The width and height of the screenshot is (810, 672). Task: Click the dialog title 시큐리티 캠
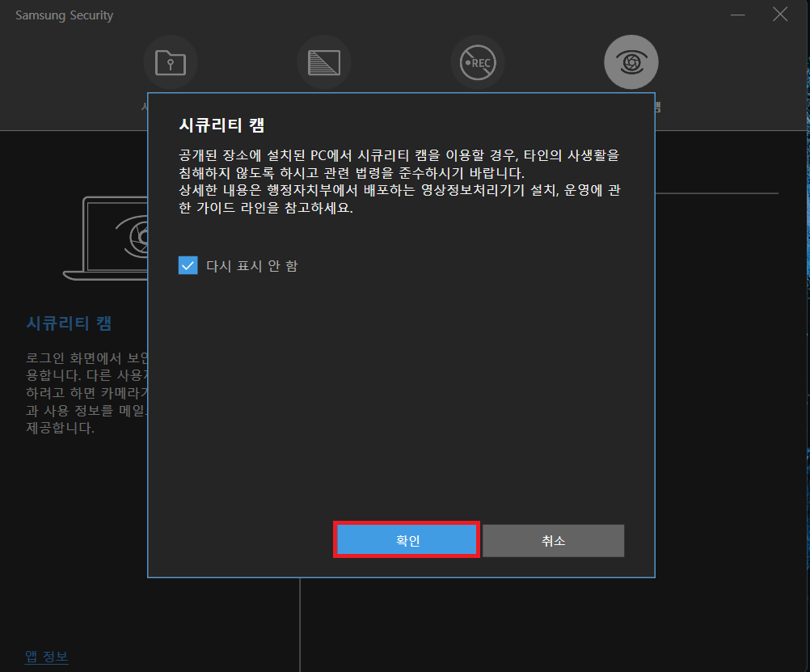(x=221, y=125)
